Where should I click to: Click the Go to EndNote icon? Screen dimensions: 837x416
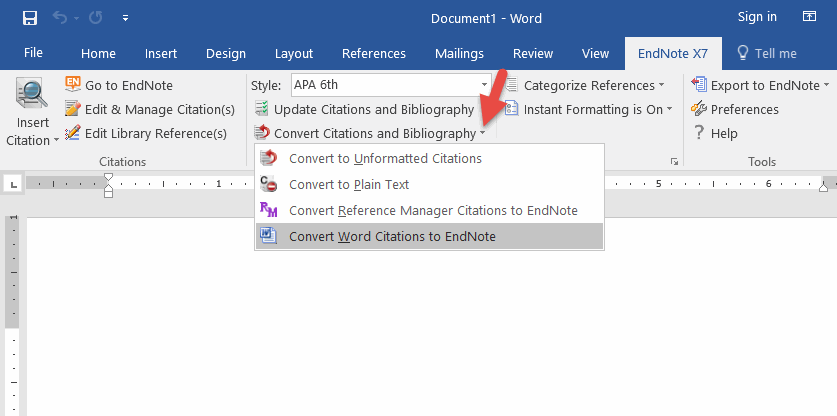74,85
